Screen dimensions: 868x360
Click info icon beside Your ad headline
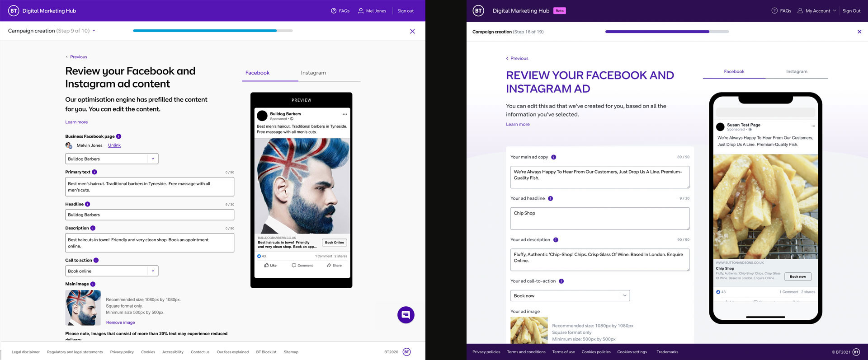(x=550, y=198)
